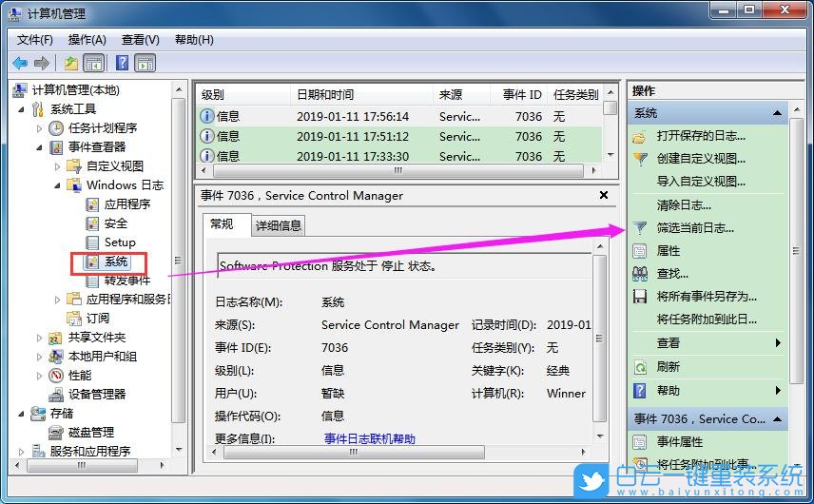Click 导入自定义视图 action
814x504 pixels.
click(x=701, y=182)
